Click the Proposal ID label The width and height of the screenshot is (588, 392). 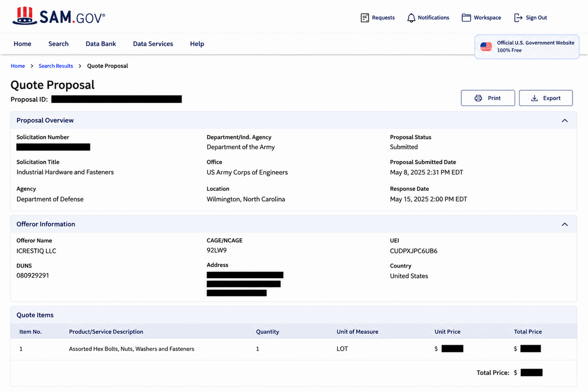tap(29, 99)
